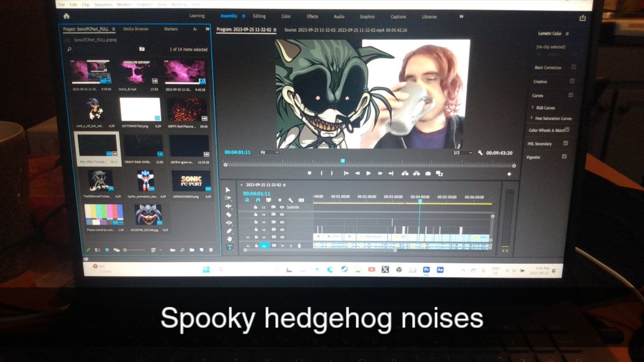Select the Type tool above the timeline tracks
The width and height of the screenshot is (644, 362).
tap(229, 246)
